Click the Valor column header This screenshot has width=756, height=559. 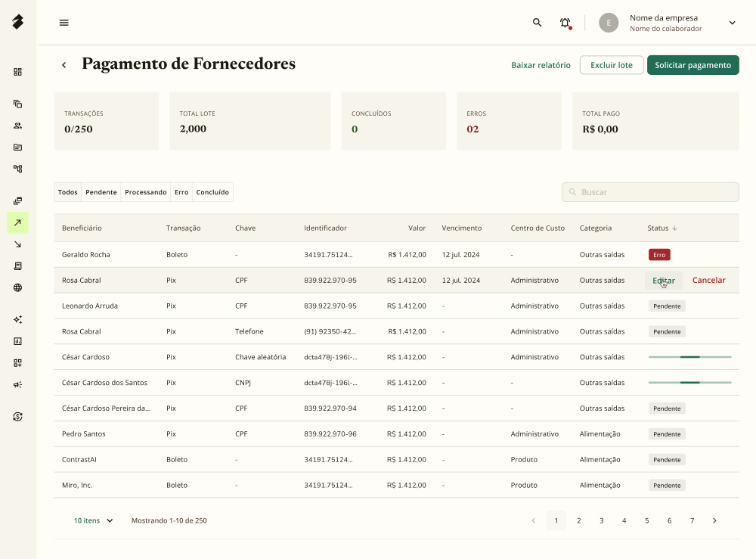[417, 228]
